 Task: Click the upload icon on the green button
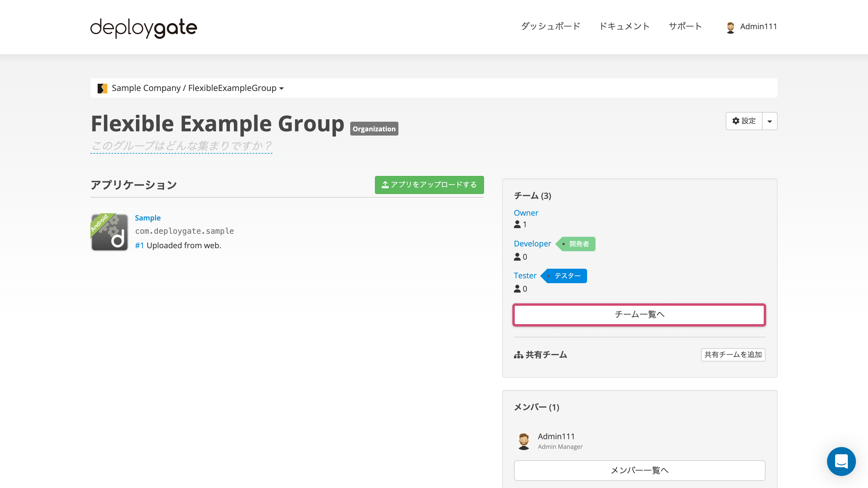[x=385, y=185]
